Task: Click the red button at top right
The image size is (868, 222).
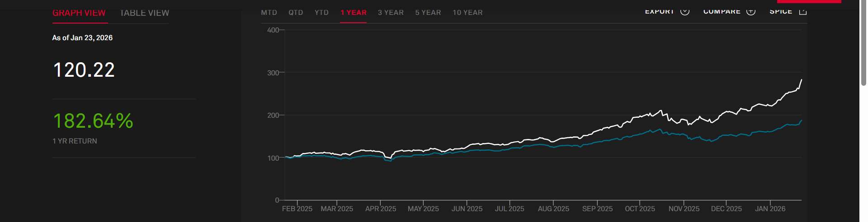Action: pos(809,1)
